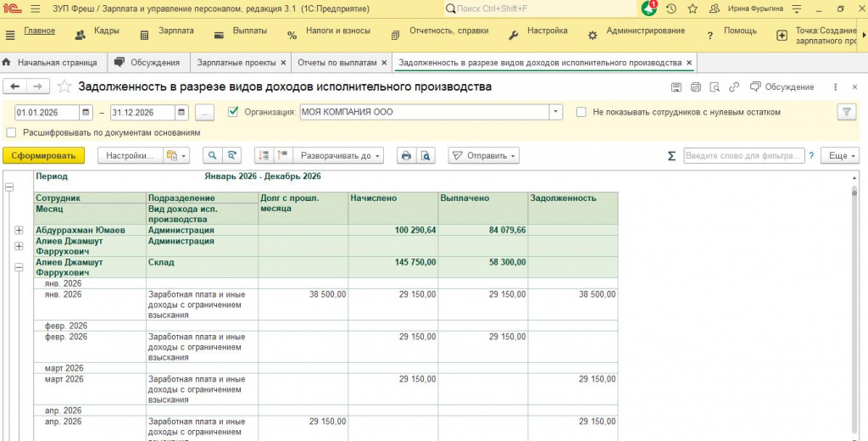Expand Абдуррахман Юмаев row
This screenshot has width=868, height=441.
(19, 230)
